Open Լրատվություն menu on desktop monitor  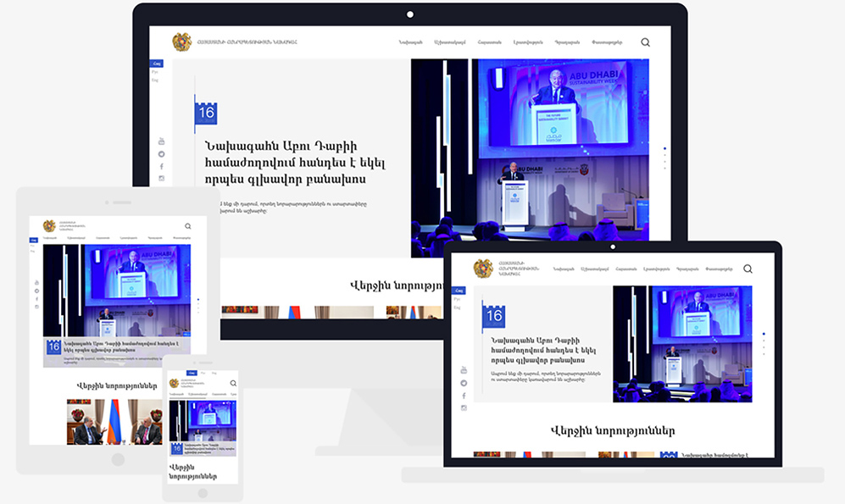tap(528, 42)
